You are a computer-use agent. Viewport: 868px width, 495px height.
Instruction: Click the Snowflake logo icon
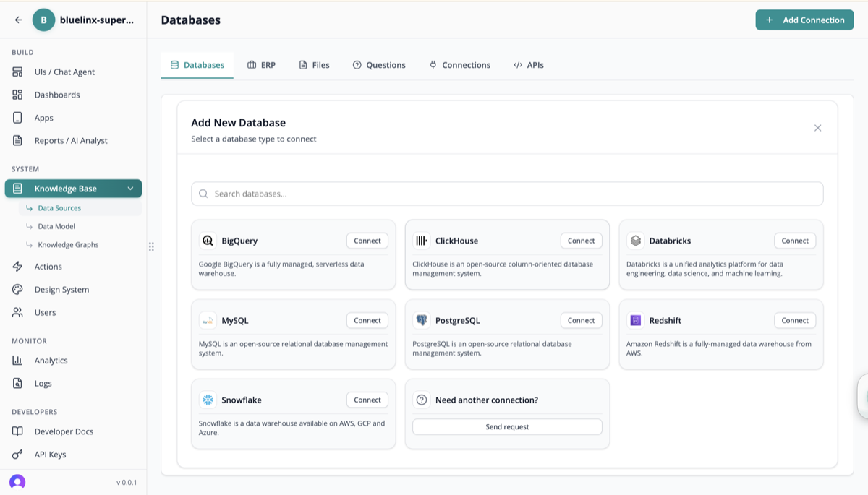click(208, 400)
